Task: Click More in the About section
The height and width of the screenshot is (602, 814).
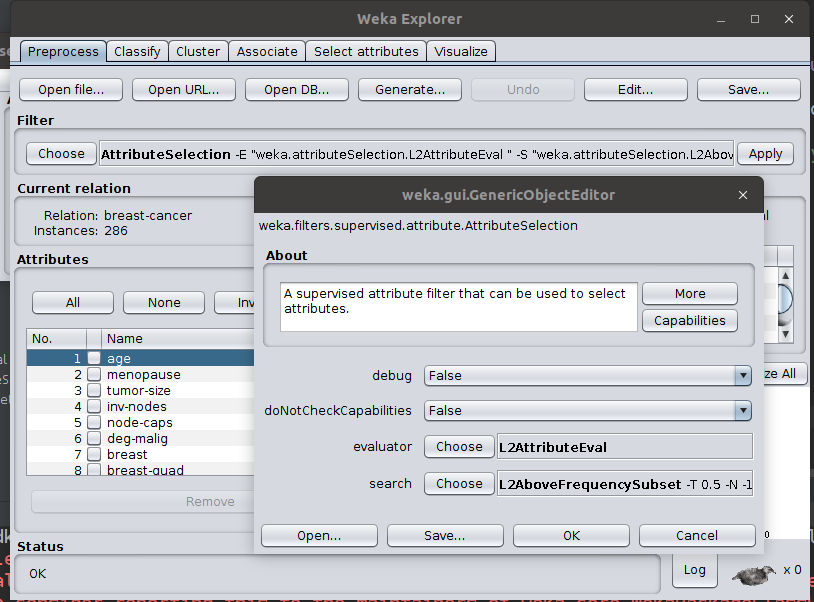Action: click(690, 294)
